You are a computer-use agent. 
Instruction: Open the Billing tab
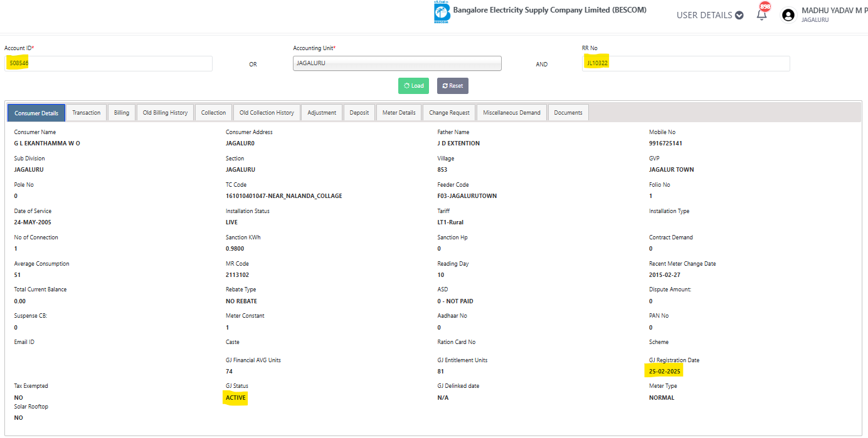click(122, 113)
